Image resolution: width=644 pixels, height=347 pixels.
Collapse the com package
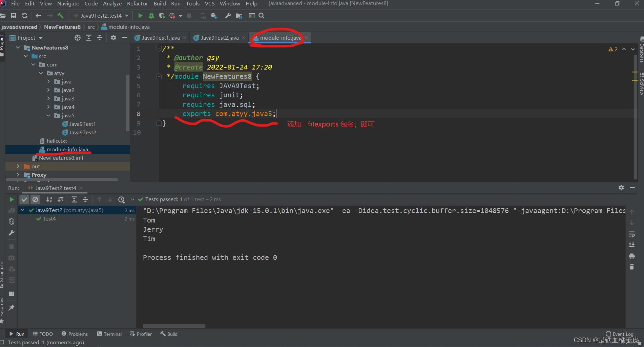[33, 64]
